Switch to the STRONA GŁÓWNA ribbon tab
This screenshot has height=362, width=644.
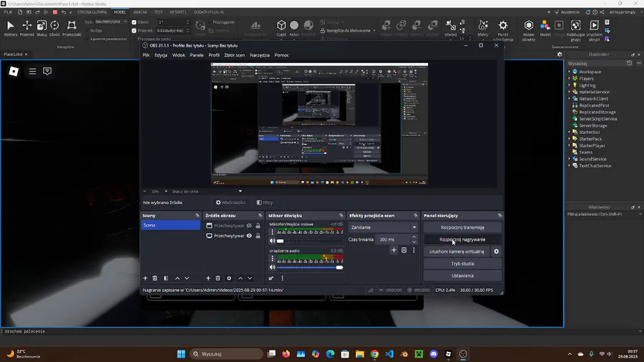92,12
